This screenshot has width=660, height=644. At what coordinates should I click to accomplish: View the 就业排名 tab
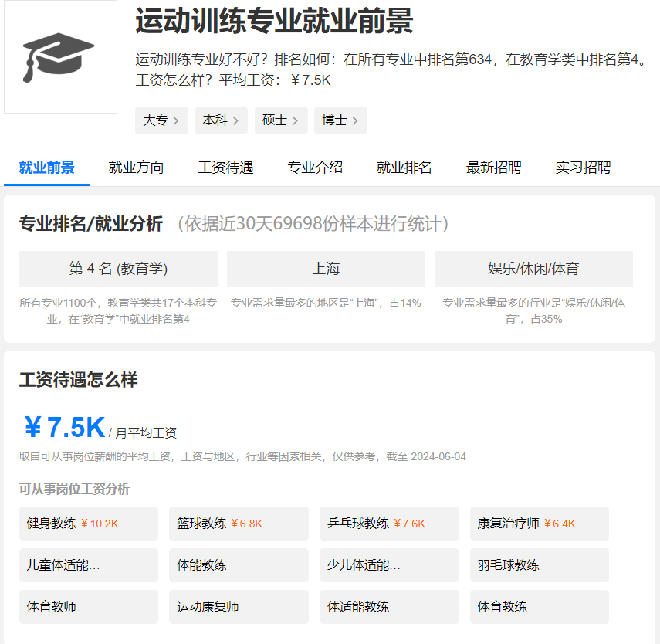pyautogui.click(x=404, y=168)
